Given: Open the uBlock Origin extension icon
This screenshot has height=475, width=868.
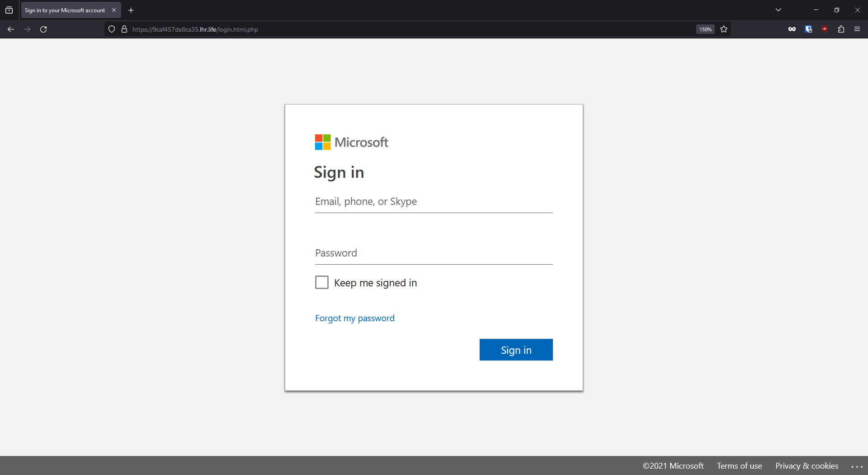Looking at the screenshot, I should [825, 29].
